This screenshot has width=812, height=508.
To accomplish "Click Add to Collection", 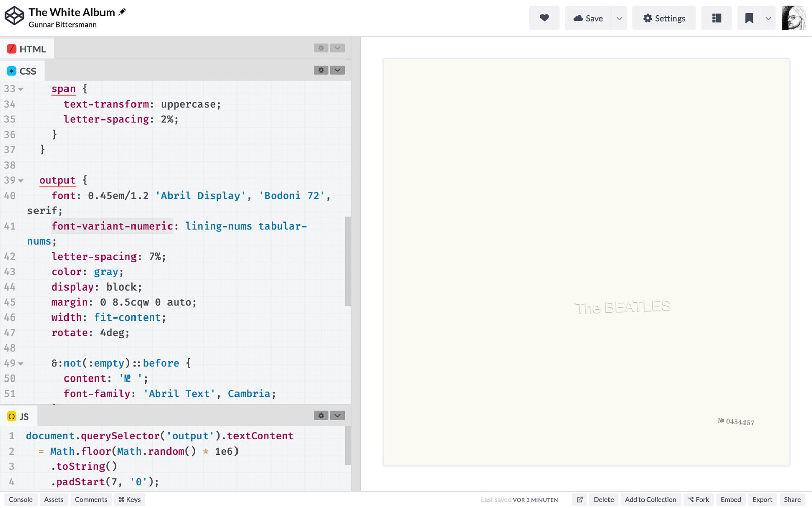I will pos(651,500).
